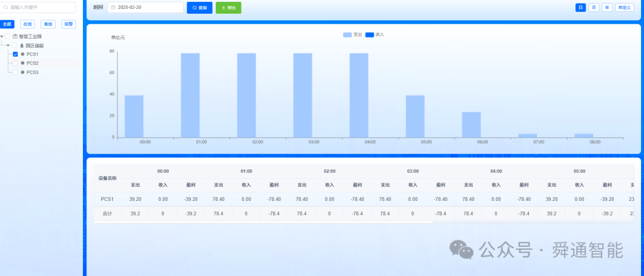Click the table's horizontal scrollbar
Viewport: 644px width, 276px height.
(263, 222)
